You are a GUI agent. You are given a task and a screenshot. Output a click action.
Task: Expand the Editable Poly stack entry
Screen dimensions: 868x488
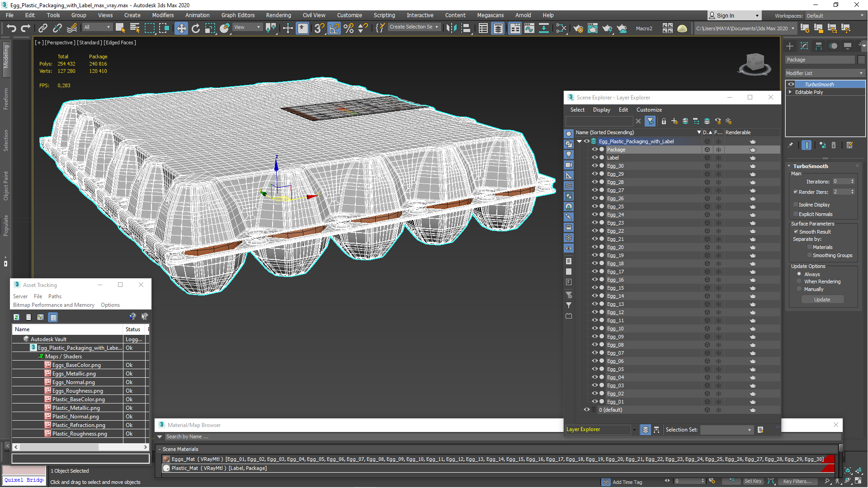click(x=790, y=92)
